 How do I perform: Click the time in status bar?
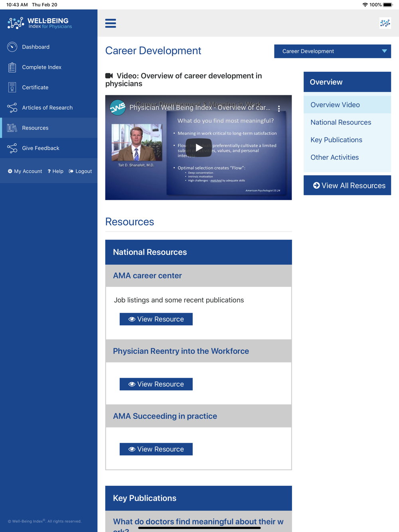[x=17, y=5]
